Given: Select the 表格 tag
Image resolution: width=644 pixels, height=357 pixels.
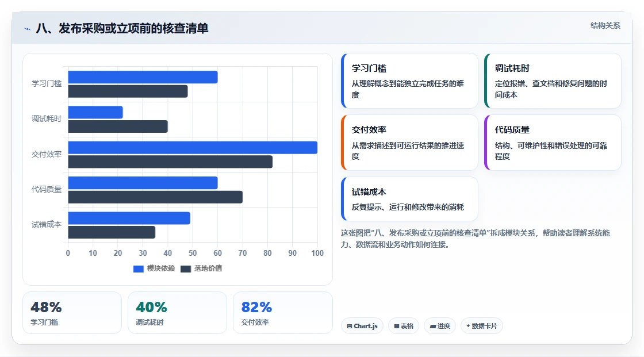Looking at the screenshot, I should (x=404, y=326).
